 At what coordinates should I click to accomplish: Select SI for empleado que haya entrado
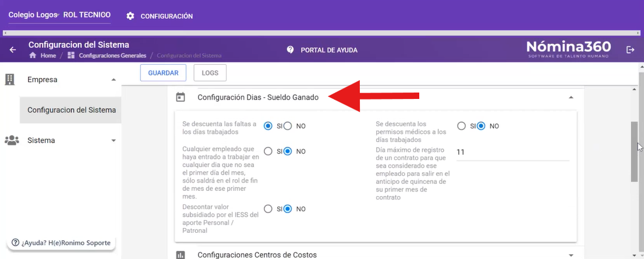(x=268, y=151)
